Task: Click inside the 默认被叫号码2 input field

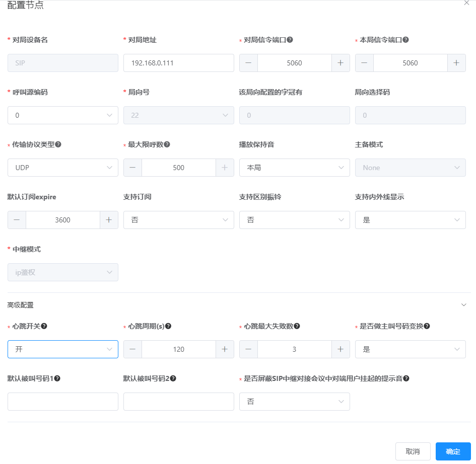Action: point(178,401)
